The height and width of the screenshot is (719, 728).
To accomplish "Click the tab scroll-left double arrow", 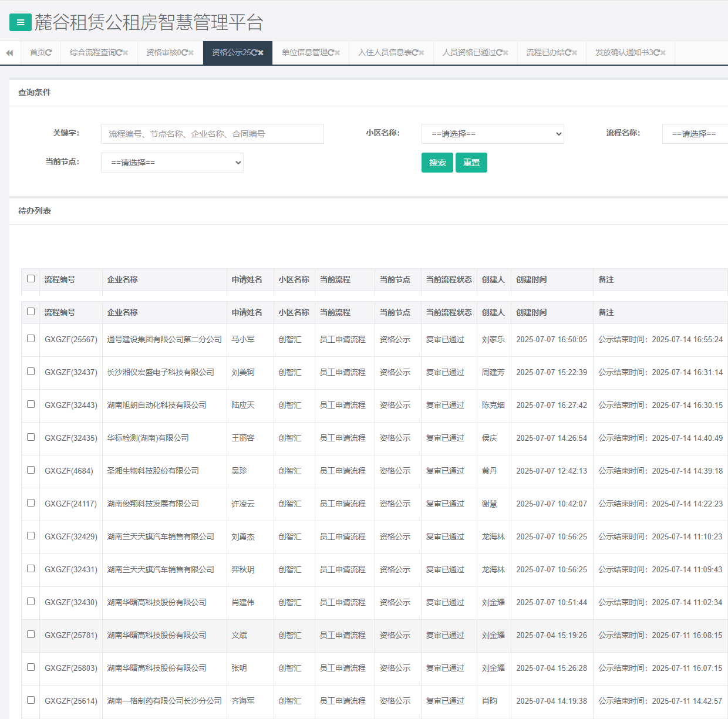I will coord(9,53).
